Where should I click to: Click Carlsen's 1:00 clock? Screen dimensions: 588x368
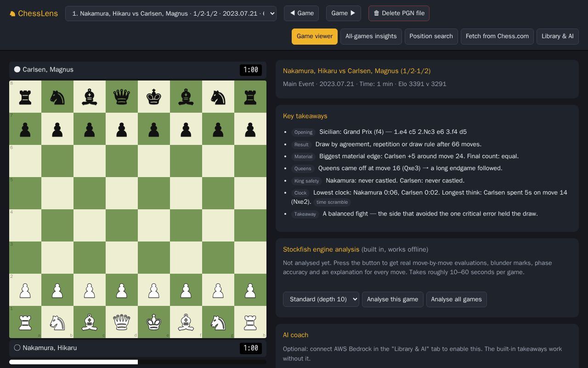tap(251, 70)
